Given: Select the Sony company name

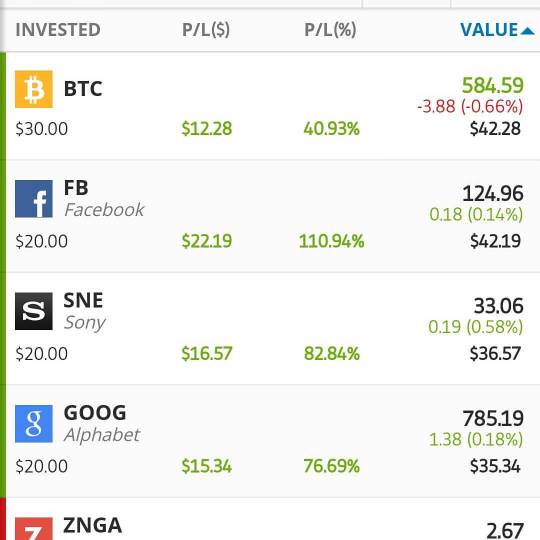Looking at the screenshot, I should [85, 323].
